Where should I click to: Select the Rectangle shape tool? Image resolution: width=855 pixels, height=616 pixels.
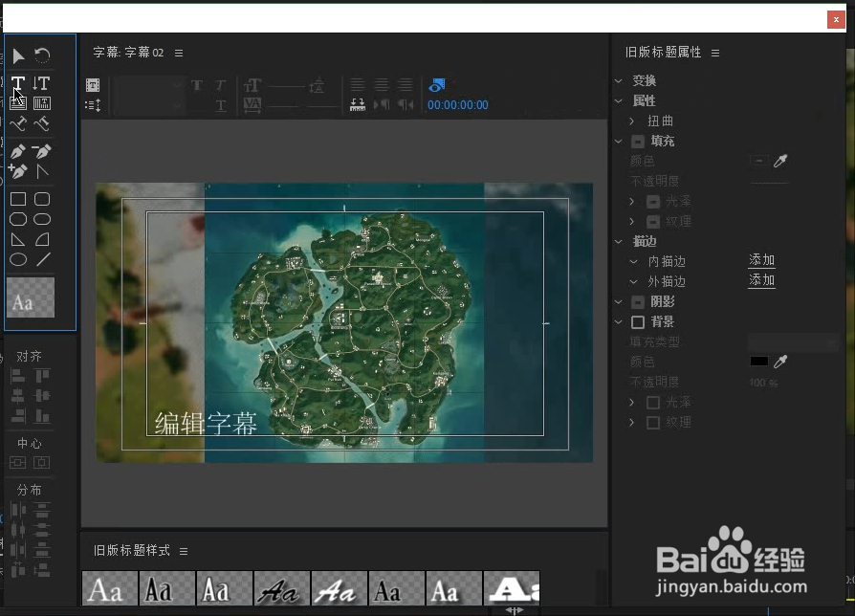click(18, 199)
